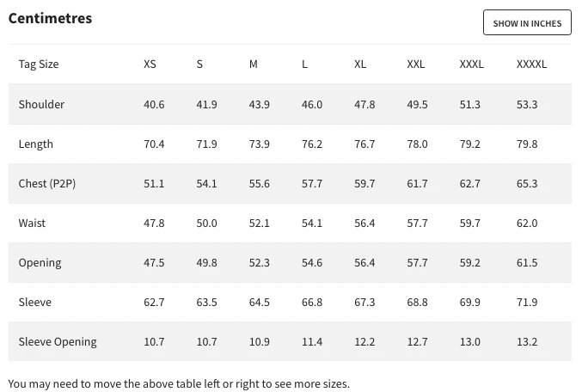This screenshot has height=392, width=588.
Task: Select the Opening row label
Action: click(40, 262)
